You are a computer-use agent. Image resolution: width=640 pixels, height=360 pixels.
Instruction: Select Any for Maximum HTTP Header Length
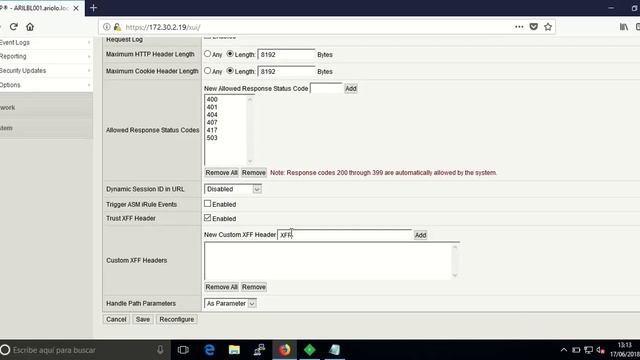coord(207,53)
